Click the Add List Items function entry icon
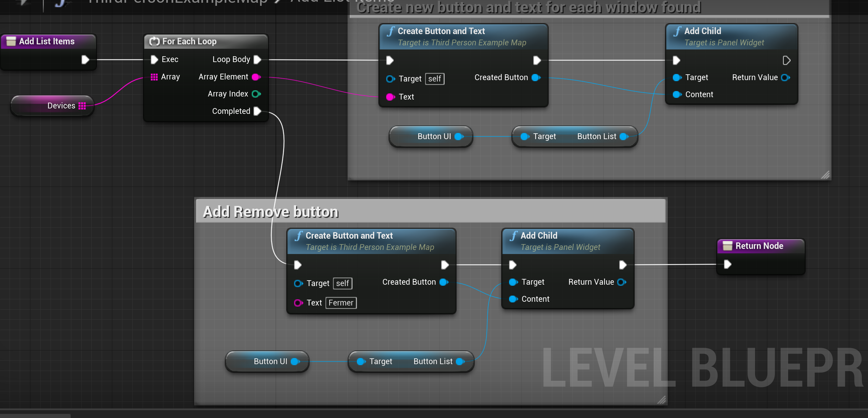Image resolution: width=868 pixels, height=418 pixels. tap(11, 41)
